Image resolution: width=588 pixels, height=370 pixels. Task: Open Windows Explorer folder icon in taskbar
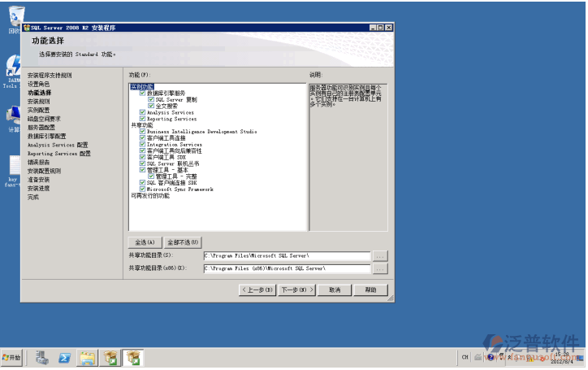pyautogui.click(x=87, y=358)
